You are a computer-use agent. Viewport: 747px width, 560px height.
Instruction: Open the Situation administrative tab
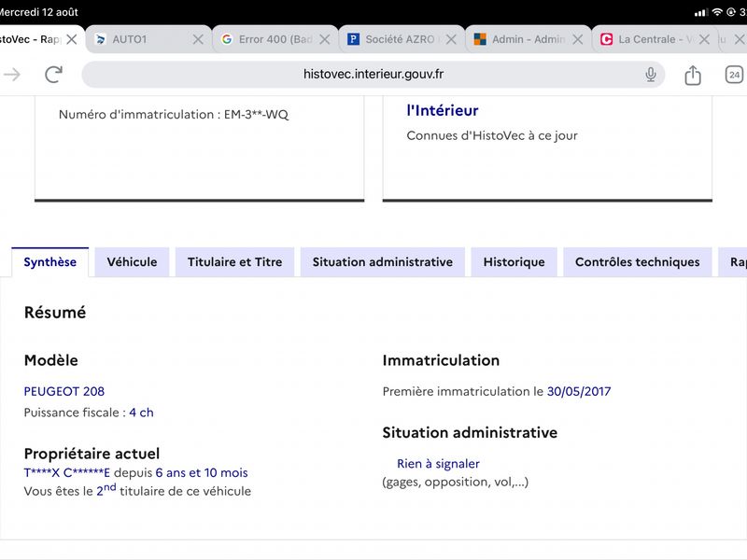click(x=383, y=262)
